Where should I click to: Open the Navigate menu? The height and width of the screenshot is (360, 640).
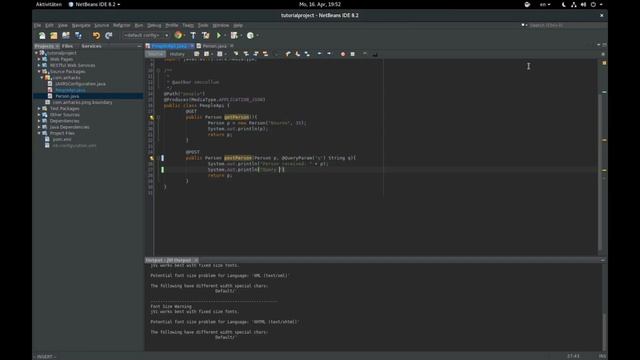tap(81, 25)
